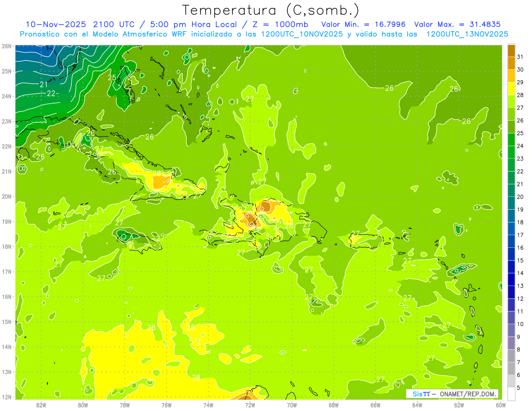Click "Valor Min. = 16.7996" text
Screen dimensions: 532x411
[x=363, y=24]
